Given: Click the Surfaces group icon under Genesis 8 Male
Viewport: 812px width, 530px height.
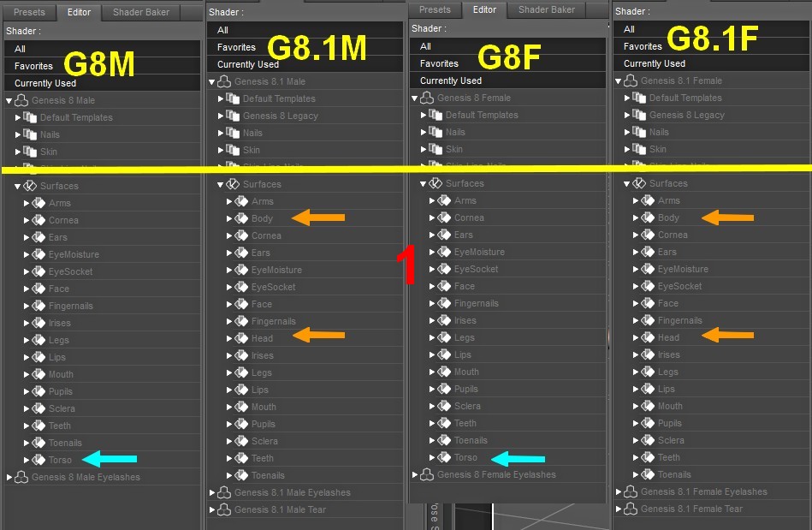Looking at the screenshot, I should coord(30,186).
